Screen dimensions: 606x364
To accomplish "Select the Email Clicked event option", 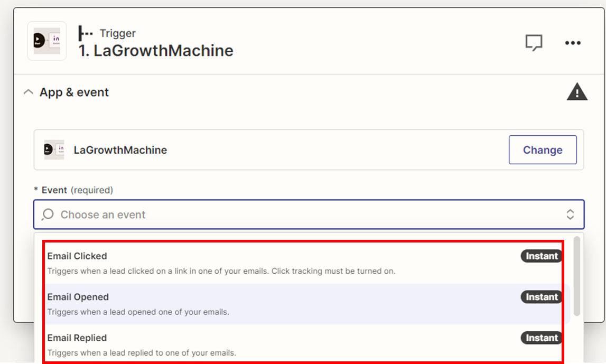I will click(x=303, y=263).
